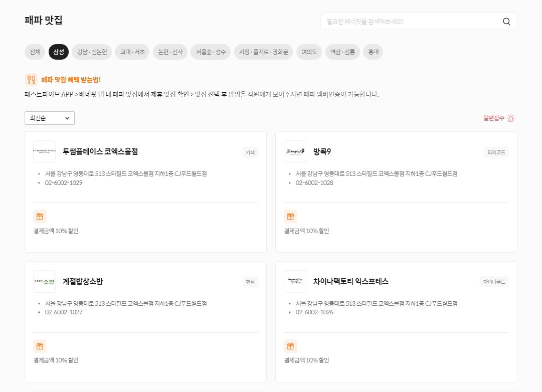Open 계절밥상소반 logo thumbnail
This screenshot has height=392, width=542.
click(44, 281)
